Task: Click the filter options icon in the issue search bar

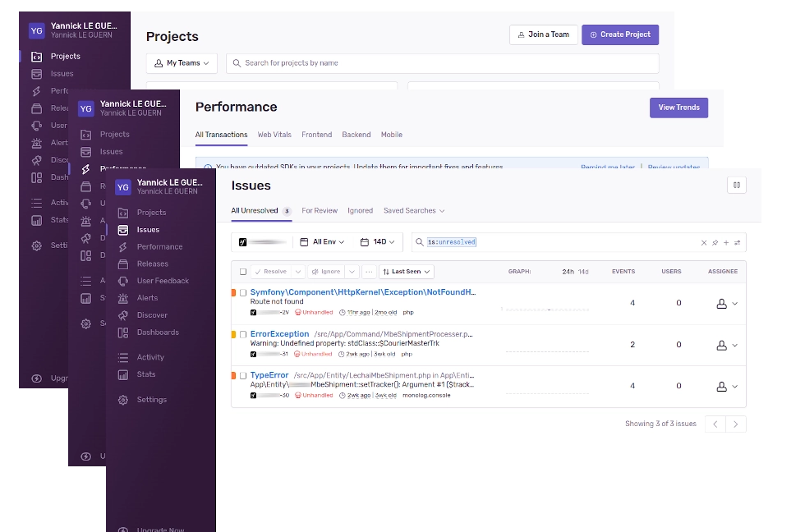Action: pos(738,243)
